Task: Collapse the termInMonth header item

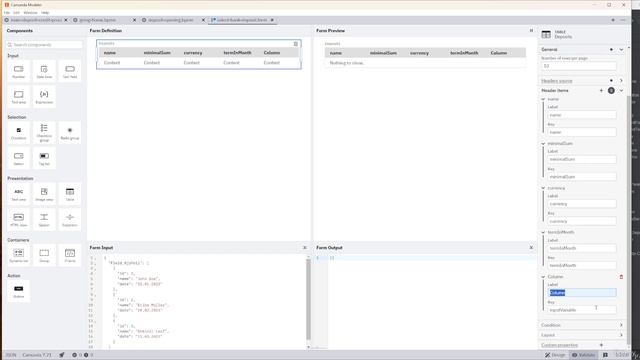Action: tap(543, 232)
